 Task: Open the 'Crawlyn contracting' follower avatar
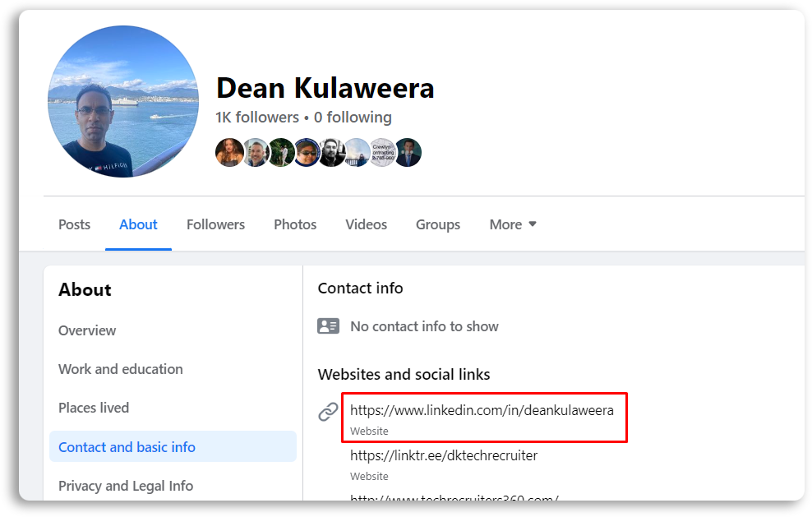pyautogui.click(x=383, y=152)
